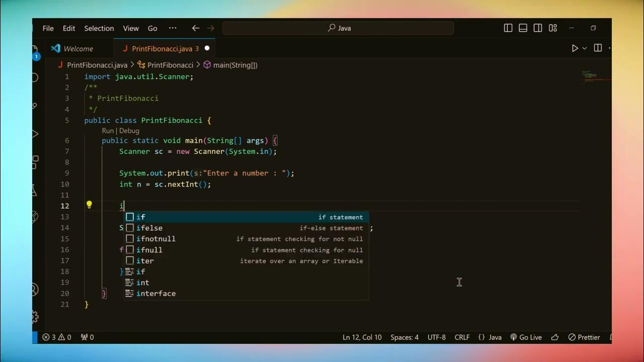Open the Selection menu
Image resolution: width=644 pixels, height=362 pixels.
click(99, 28)
